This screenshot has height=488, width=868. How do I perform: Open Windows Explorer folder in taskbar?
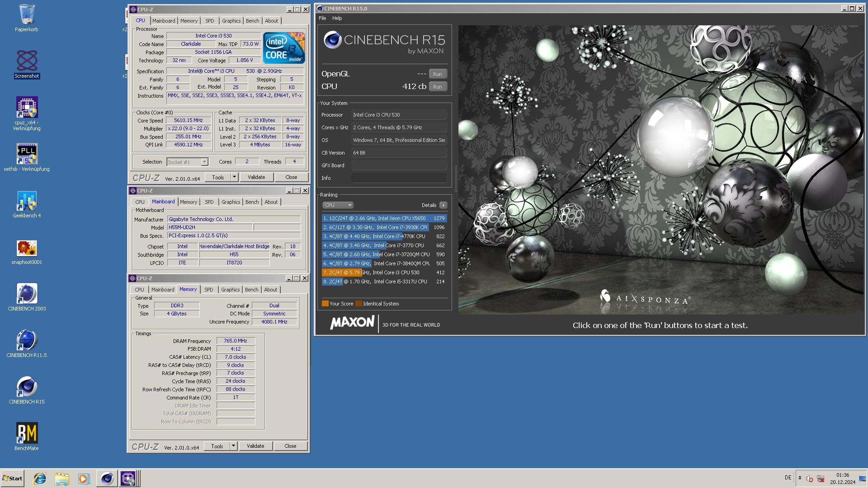coord(62,479)
